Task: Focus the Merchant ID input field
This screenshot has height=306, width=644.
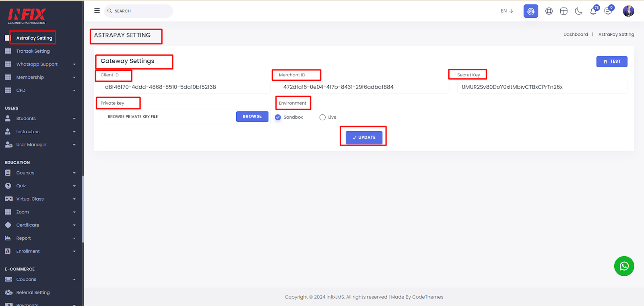Action: pos(364,87)
